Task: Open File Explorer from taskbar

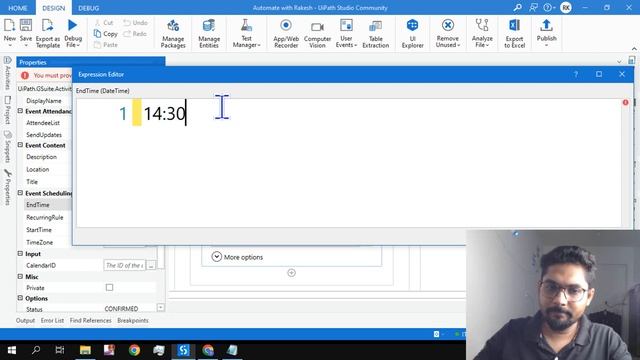Action: 85,350
